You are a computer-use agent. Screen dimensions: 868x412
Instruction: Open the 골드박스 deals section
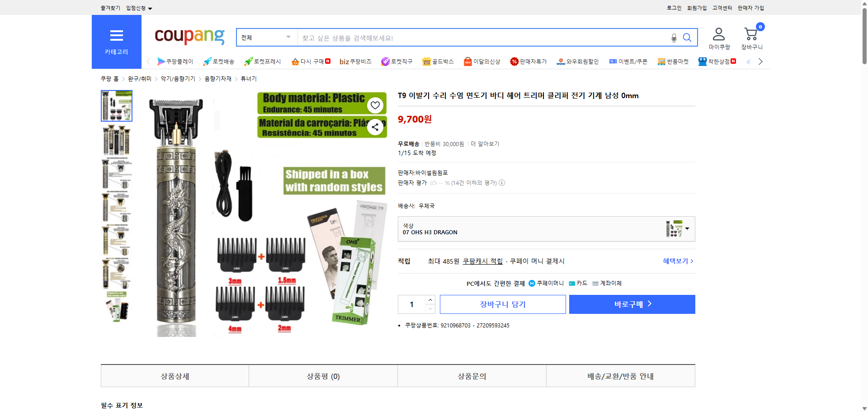[438, 62]
